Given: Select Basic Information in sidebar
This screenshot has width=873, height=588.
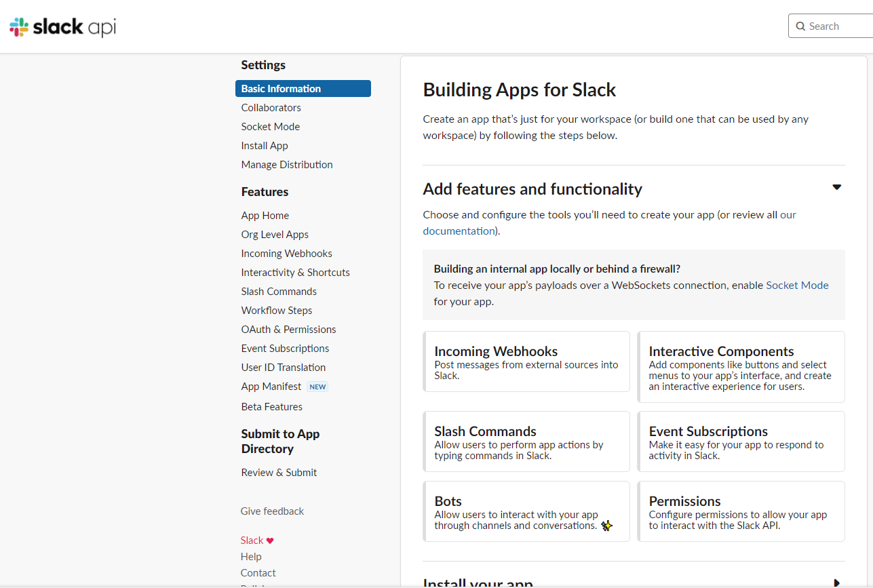Looking at the screenshot, I should [303, 89].
